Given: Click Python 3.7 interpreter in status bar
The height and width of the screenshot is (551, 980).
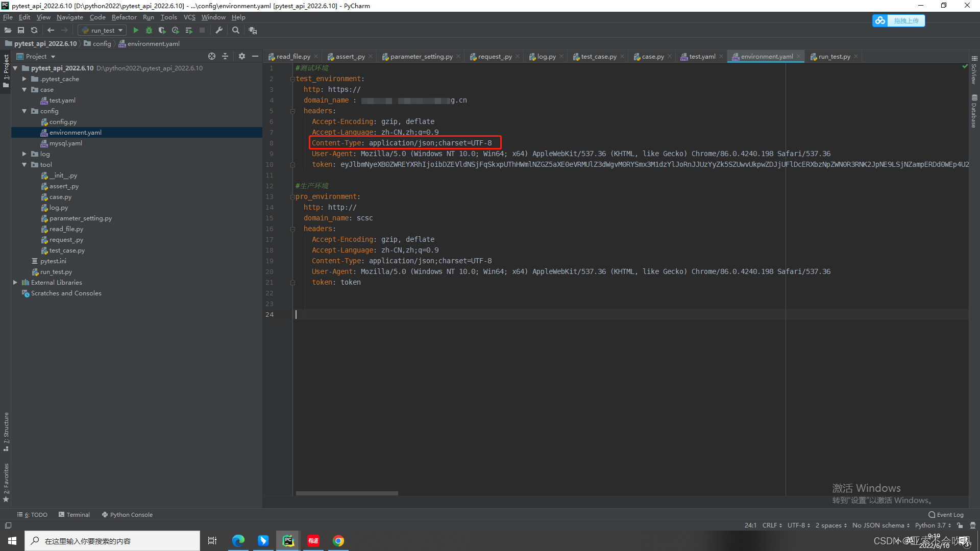Looking at the screenshot, I should tap(933, 525).
